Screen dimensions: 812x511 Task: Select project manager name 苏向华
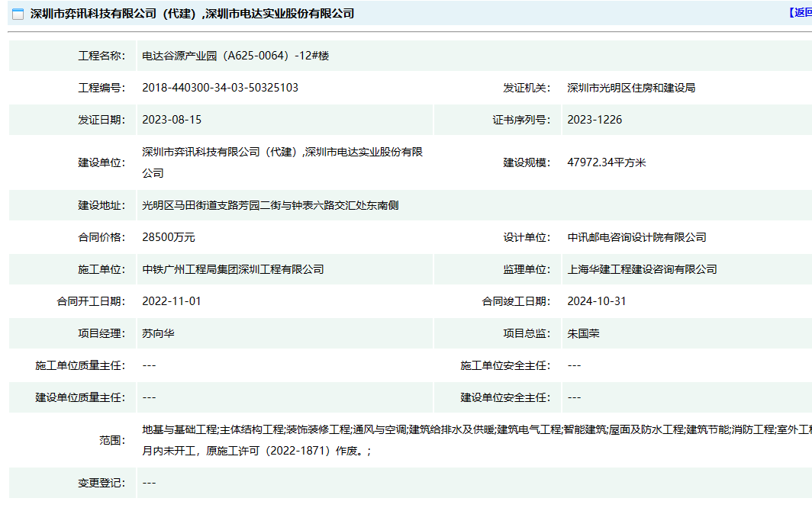tap(159, 334)
